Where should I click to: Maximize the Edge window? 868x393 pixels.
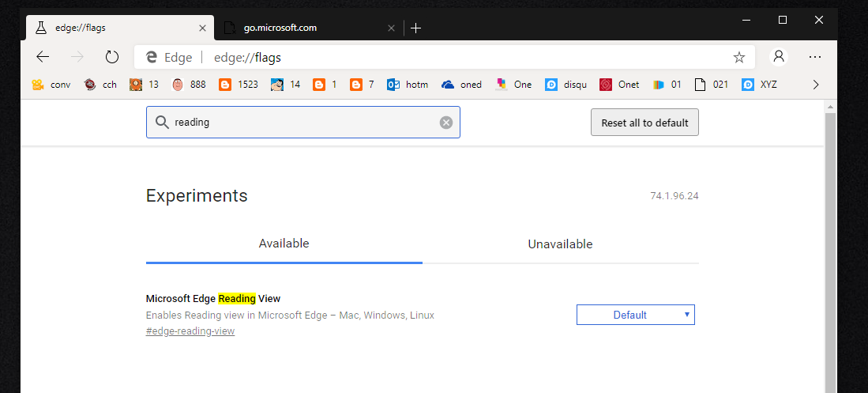point(783,20)
